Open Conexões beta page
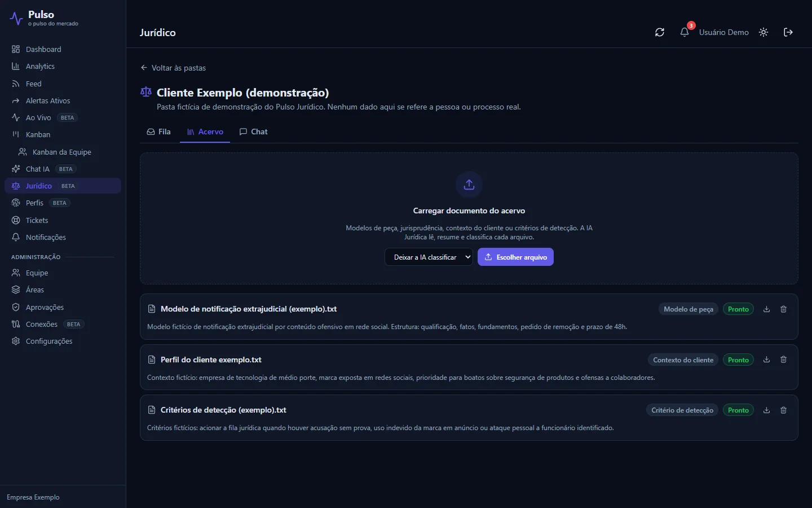Screen dimensions: 812x508 pyautogui.click(x=63, y=324)
